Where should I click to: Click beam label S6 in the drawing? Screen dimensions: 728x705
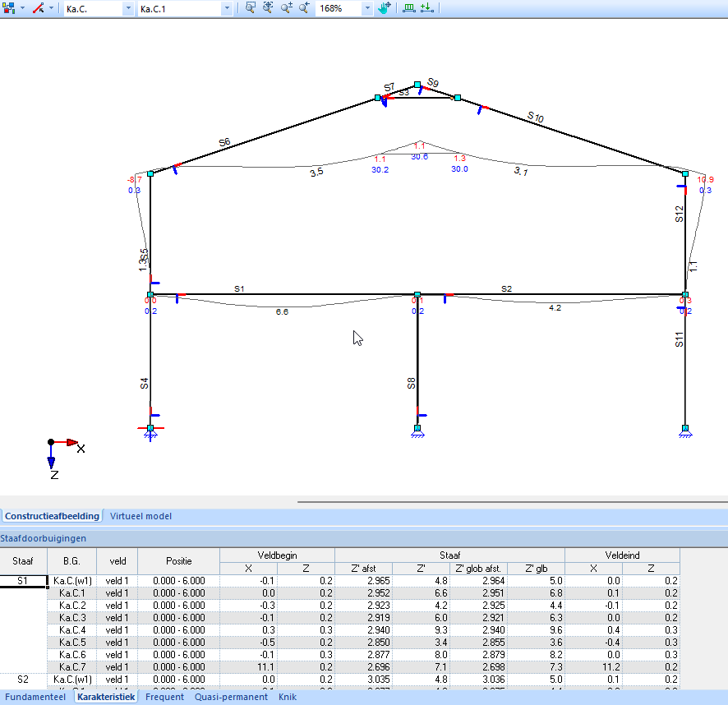[x=224, y=143]
